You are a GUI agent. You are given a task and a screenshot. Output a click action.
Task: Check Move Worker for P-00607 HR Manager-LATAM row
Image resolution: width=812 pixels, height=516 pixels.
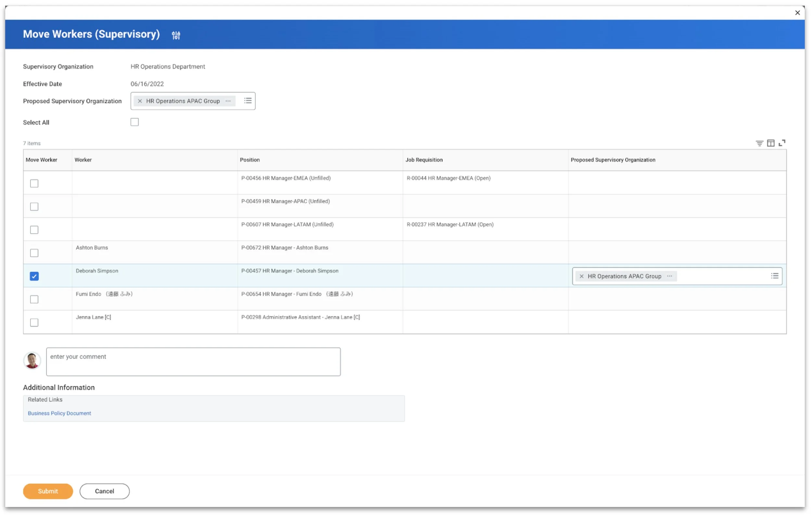pyautogui.click(x=34, y=230)
